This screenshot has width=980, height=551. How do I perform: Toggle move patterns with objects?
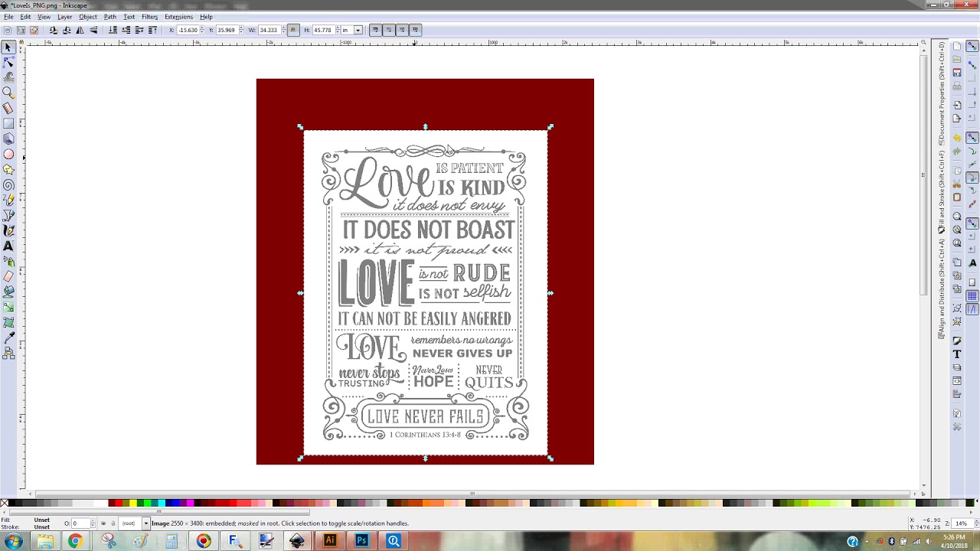pos(415,30)
